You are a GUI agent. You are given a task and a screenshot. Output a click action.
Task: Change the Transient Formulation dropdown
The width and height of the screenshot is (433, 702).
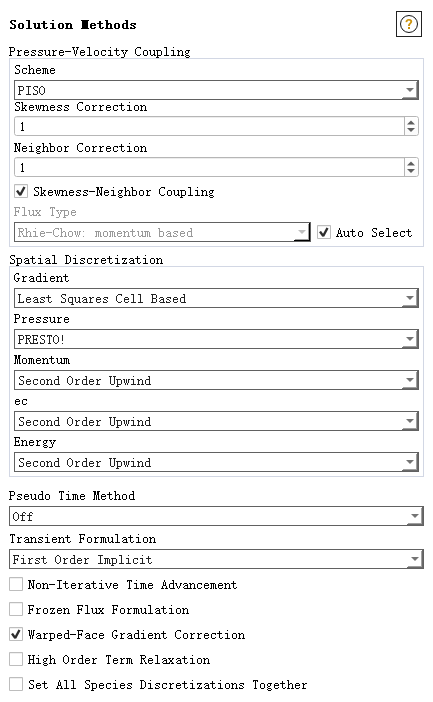click(216, 559)
